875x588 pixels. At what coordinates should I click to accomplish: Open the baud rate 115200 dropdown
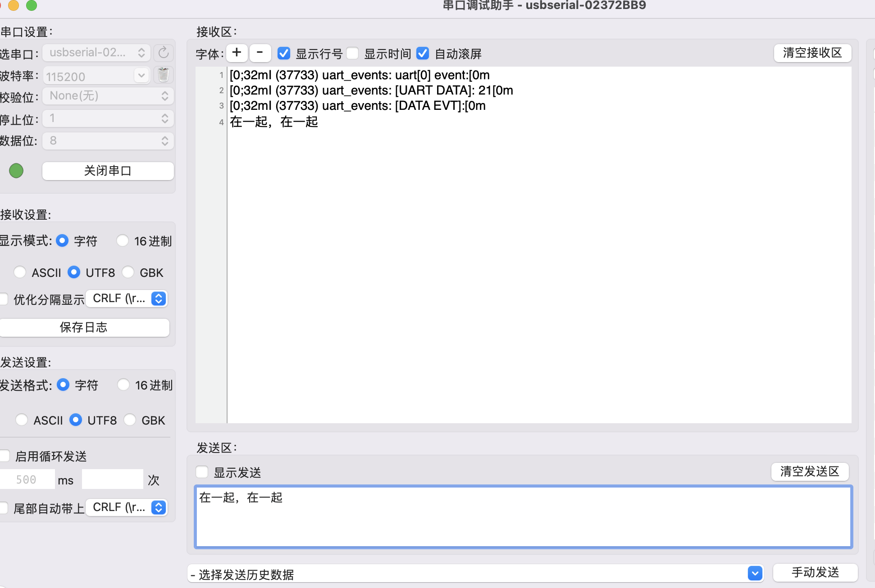pyautogui.click(x=141, y=75)
